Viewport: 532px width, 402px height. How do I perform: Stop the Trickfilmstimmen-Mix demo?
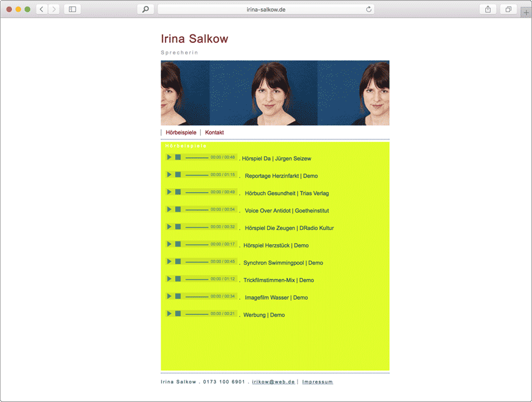coord(178,279)
